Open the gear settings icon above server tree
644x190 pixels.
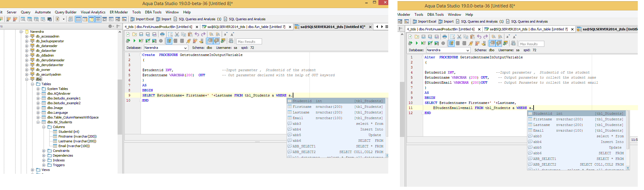coord(110,26)
